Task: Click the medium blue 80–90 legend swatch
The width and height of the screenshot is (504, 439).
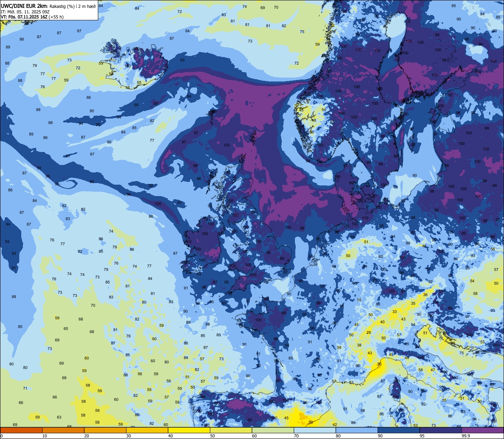Action: click(x=357, y=430)
